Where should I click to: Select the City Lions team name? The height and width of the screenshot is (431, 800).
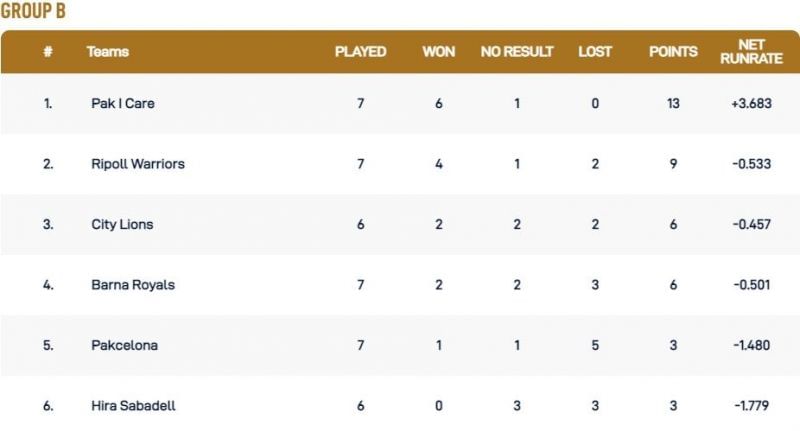tap(121, 224)
